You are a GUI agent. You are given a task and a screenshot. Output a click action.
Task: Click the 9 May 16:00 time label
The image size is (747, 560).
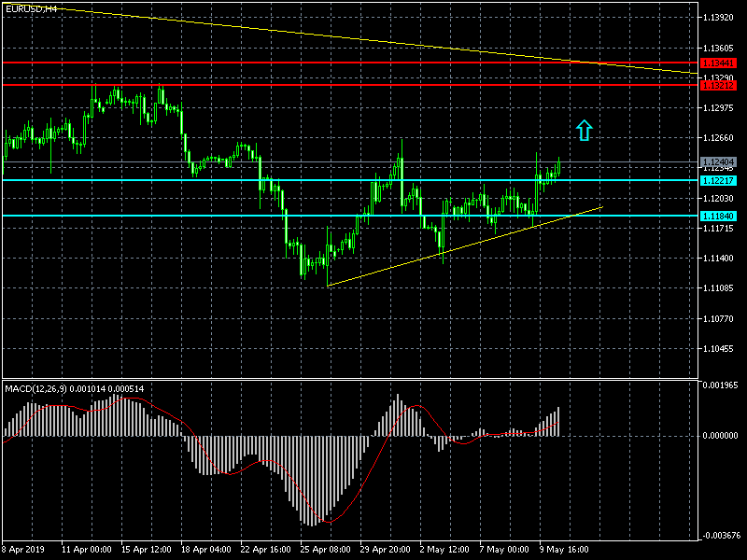coord(564,549)
